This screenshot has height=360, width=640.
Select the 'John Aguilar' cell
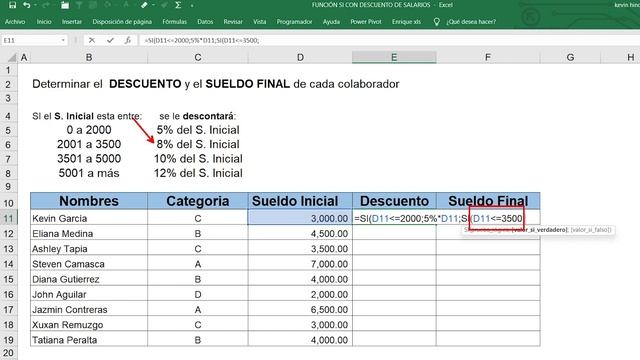[x=89, y=294]
